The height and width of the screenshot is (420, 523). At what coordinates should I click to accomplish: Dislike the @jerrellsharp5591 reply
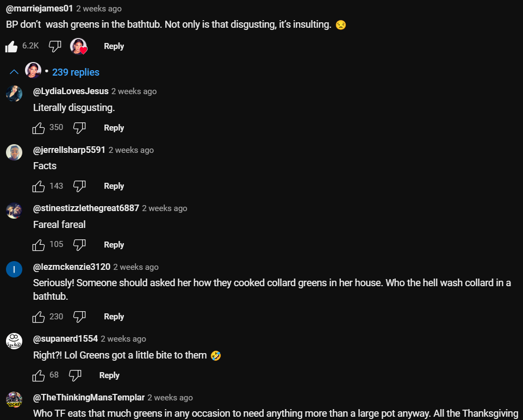tap(79, 186)
